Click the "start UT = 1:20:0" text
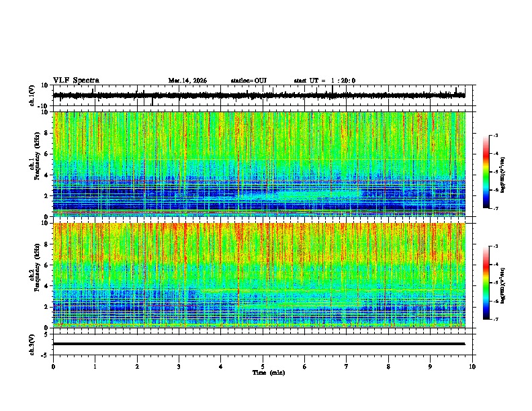The width and height of the screenshot is (532, 411). 324,81
